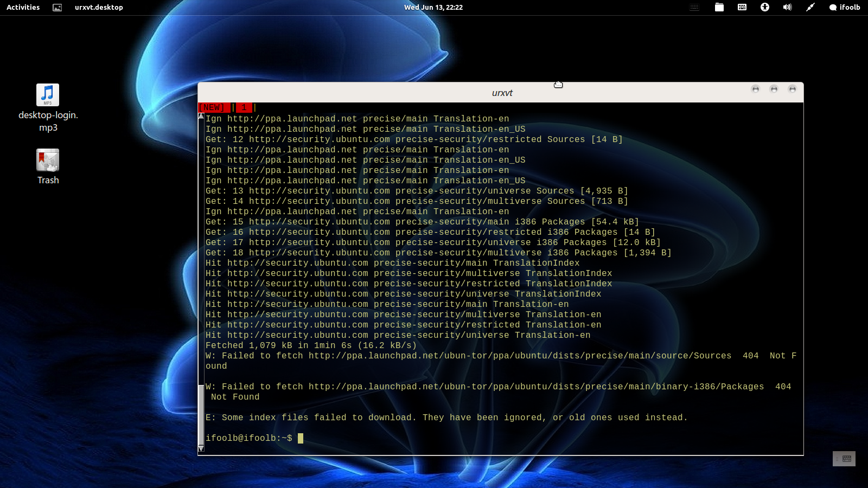Click the terminal scrollbar up arrow
The height and width of the screenshot is (488, 868).
pos(201,116)
